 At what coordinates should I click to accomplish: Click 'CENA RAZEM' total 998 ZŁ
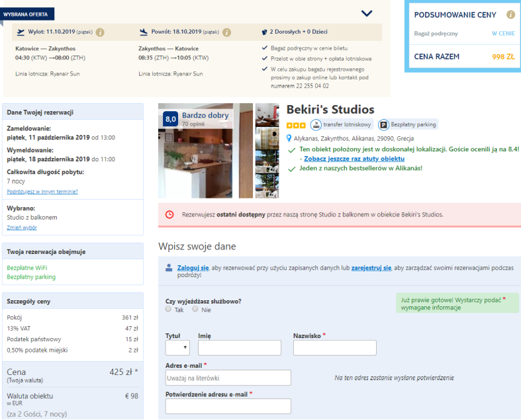pos(464,57)
